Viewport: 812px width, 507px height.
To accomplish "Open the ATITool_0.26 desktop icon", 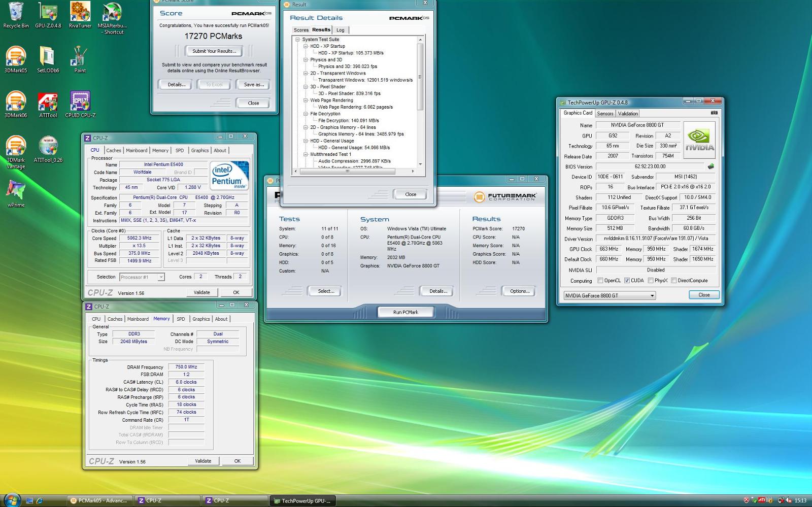I will pyautogui.click(x=48, y=149).
